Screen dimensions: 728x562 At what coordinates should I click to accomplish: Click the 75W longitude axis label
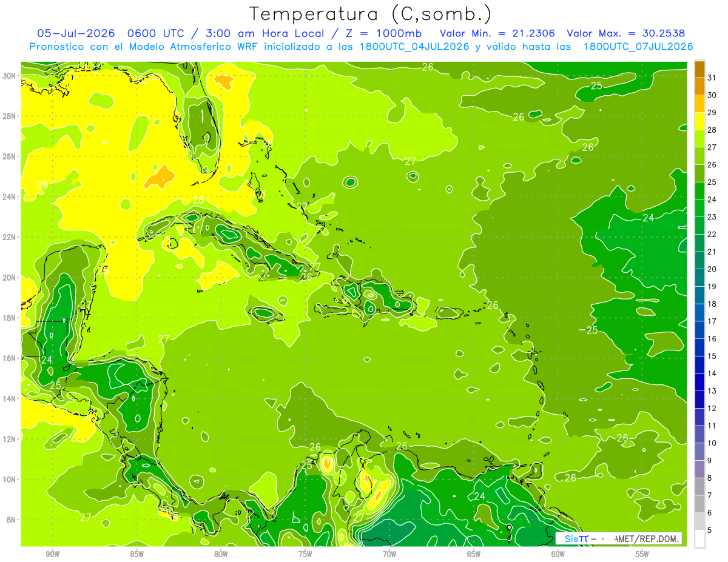[x=305, y=554]
